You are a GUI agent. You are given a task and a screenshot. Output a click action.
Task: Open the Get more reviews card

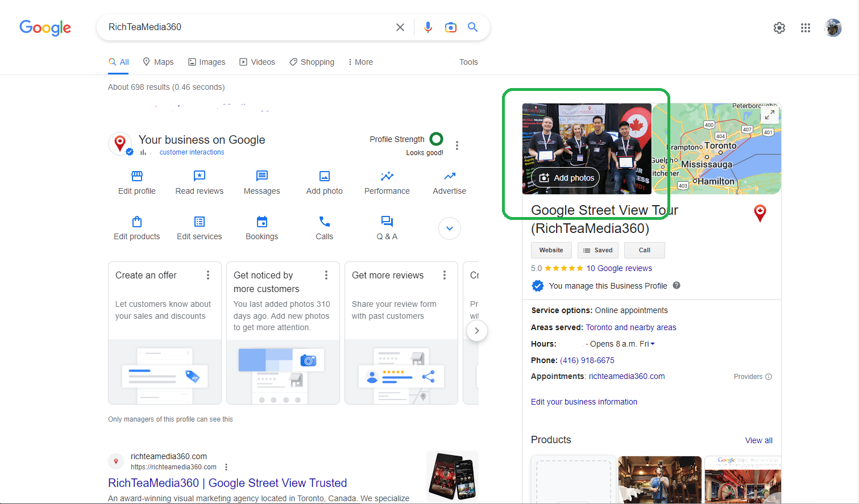(x=401, y=333)
